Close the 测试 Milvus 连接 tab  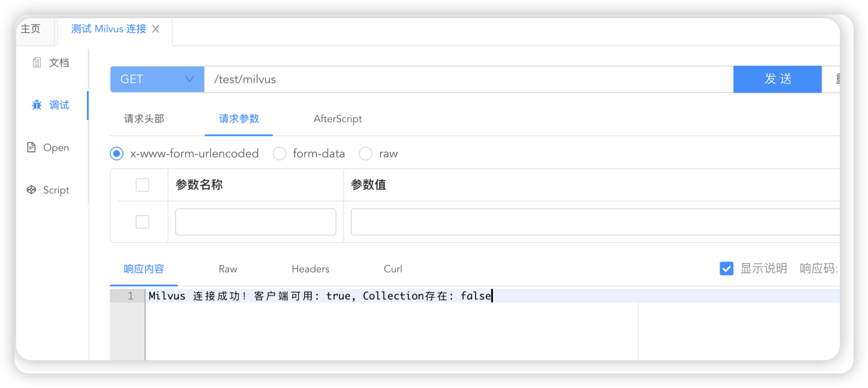156,29
